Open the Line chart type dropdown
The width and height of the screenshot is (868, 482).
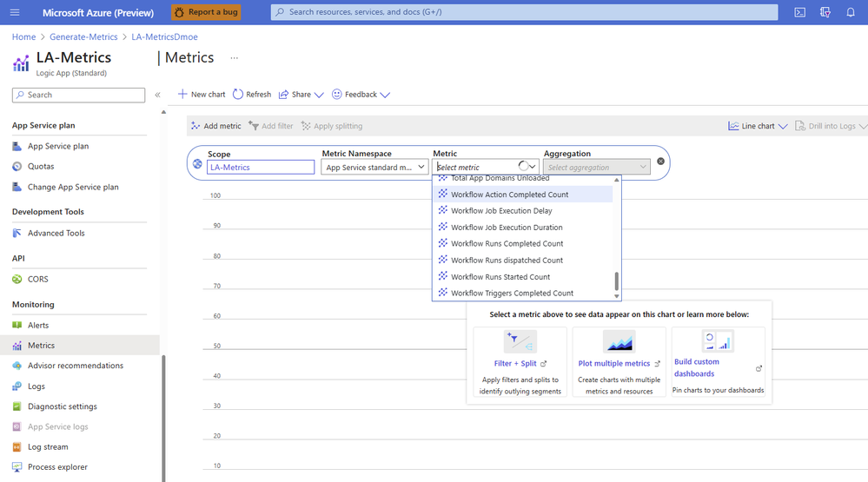pyautogui.click(x=758, y=126)
